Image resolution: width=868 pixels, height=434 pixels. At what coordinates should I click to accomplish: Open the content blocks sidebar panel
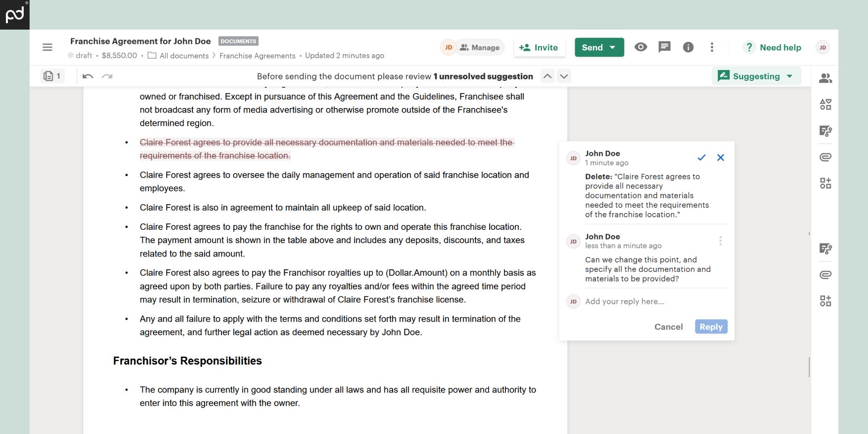tap(825, 104)
